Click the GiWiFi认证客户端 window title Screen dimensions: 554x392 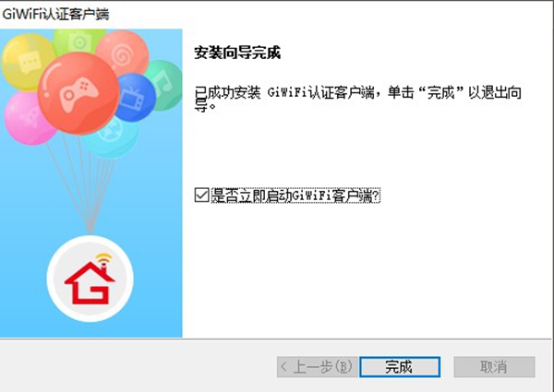(55, 14)
